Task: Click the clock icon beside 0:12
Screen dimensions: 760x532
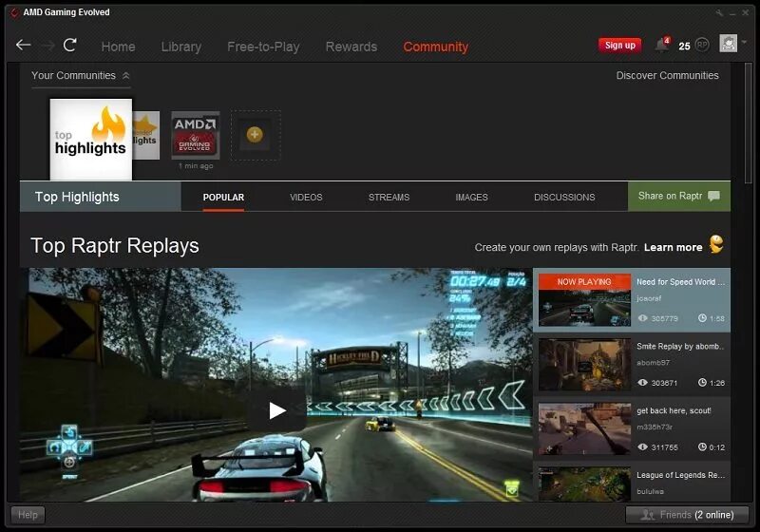Action: pyautogui.click(x=702, y=447)
